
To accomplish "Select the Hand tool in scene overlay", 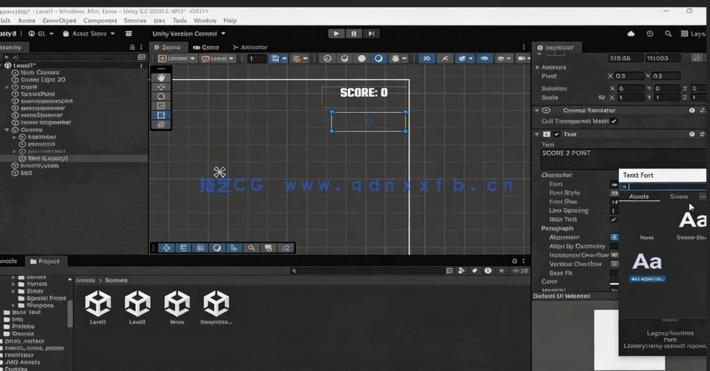I will point(161,78).
